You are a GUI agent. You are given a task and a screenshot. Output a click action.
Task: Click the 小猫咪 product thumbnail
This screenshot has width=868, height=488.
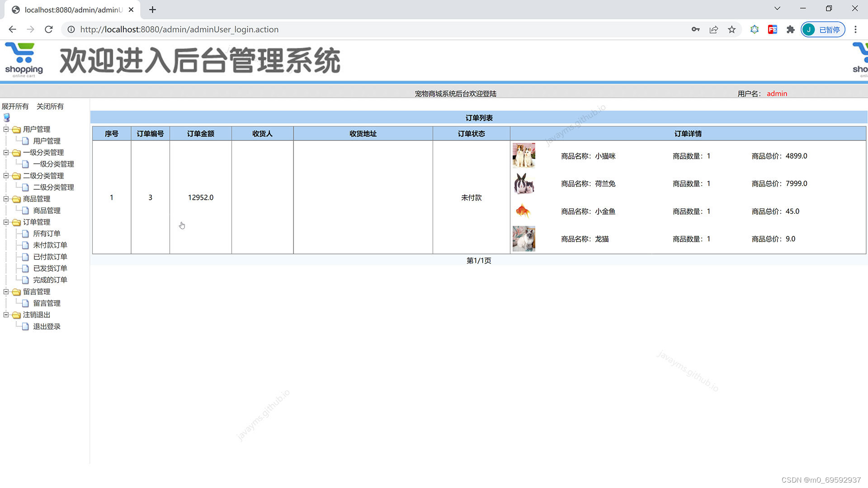(524, 155)
